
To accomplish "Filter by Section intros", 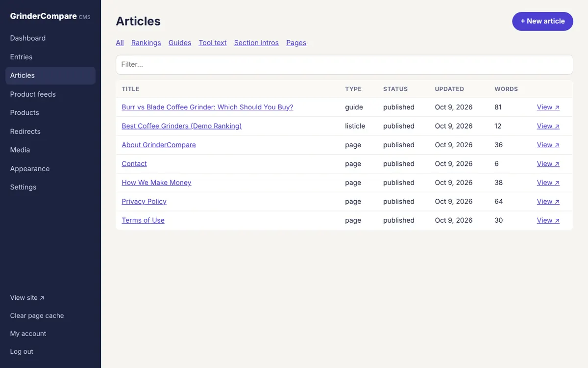I will (256, 43).
